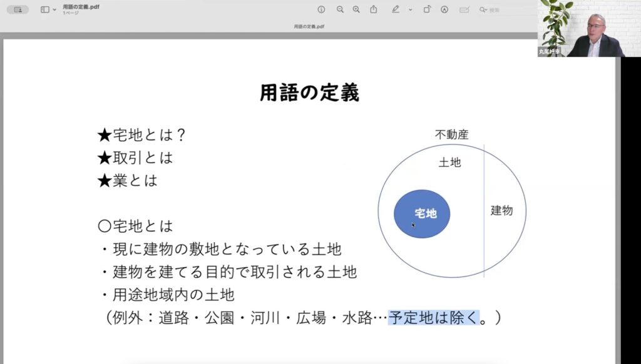Image resolution: width=641 pixels, height=364 pixels.
Task: Toggle the highlighter pen tool
Action: pyautogui.click(x=395, y=9)
